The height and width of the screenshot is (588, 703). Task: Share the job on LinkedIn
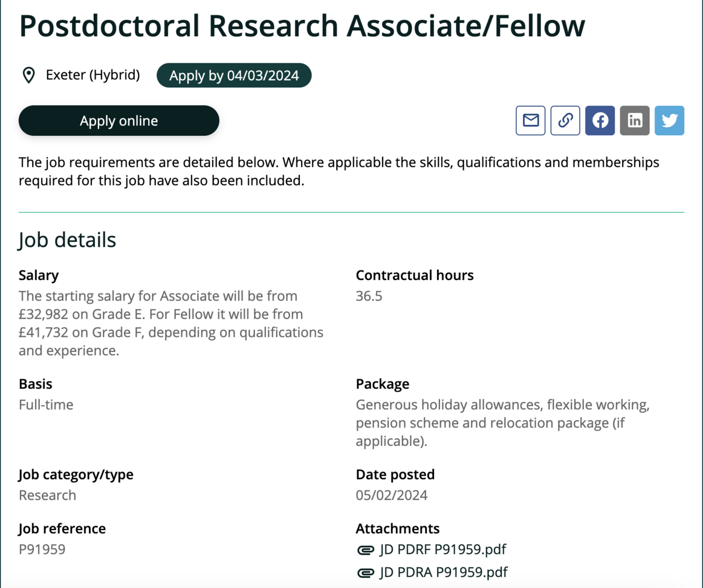pos(635,121)
